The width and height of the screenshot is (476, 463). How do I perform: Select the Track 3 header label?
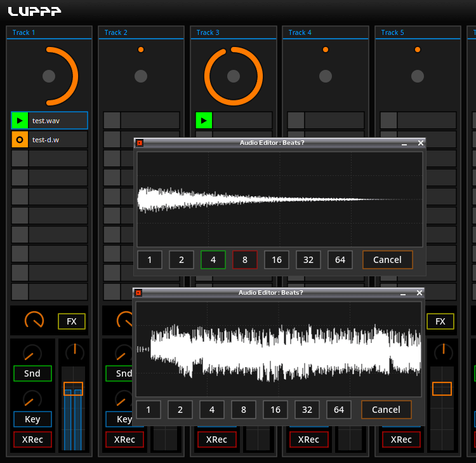[x=208, y=32]
